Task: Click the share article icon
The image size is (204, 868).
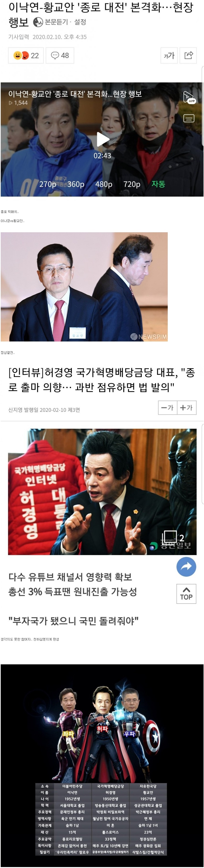Action: point(188,56)
